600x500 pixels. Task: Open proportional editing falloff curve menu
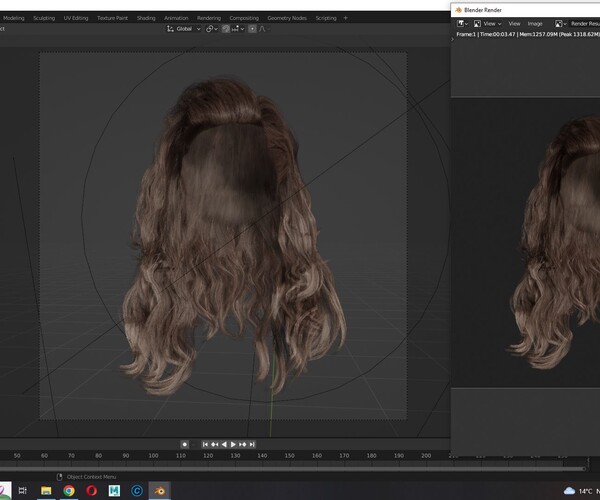click(264, 29)
